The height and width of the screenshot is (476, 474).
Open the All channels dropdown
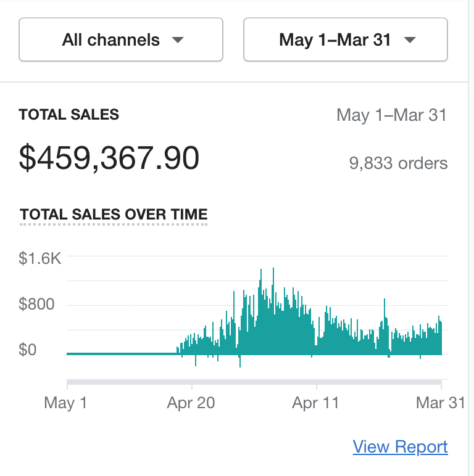[121, 40]
